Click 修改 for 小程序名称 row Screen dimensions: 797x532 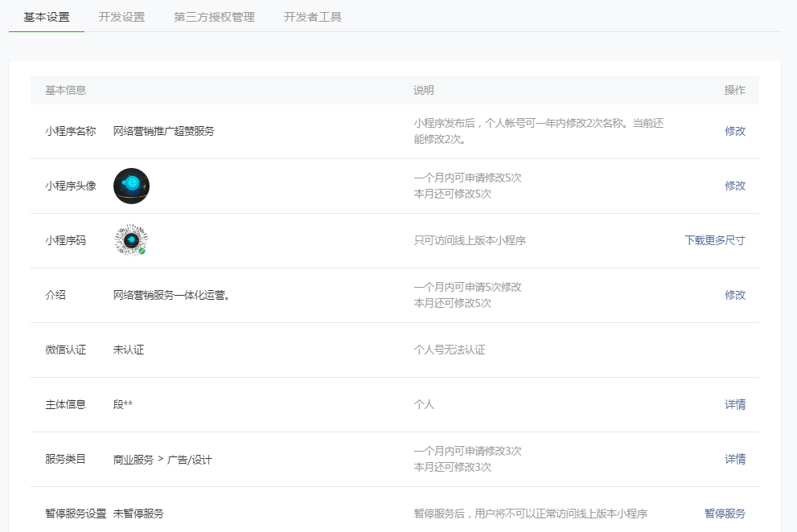pos(735,131)
